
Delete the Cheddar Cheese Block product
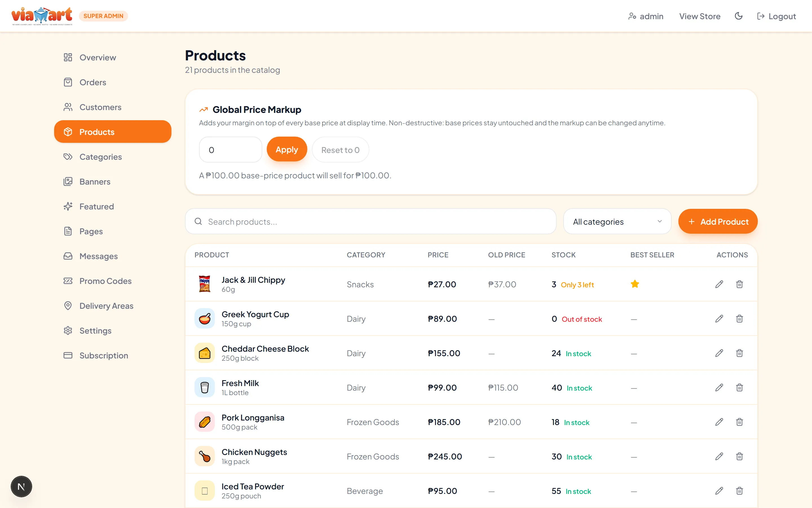click(739, 353)
